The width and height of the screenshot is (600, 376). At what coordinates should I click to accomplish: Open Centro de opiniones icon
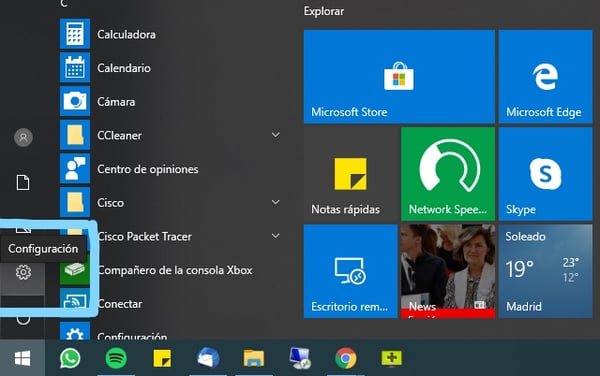[75, 169]
